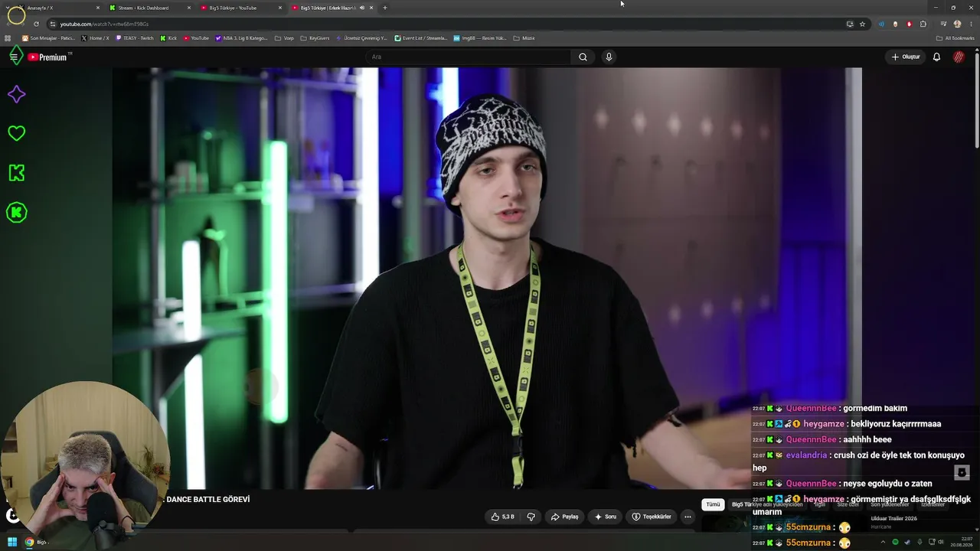Image resolution: width=980 pixels, height=551 pixels.
Task: Open the Chrome taskbar icon
Action: pyautogui.click(x=29, y=542)
